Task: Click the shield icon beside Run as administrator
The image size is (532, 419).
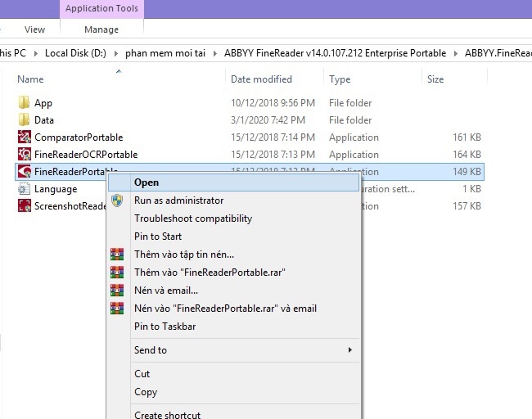Action: 117,200
